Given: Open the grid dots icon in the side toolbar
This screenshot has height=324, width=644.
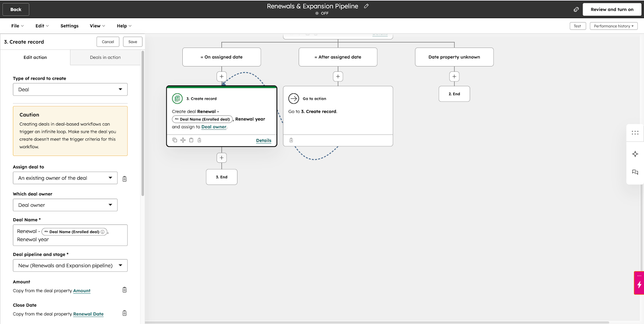Looking at the screenshot, I should 635,133.
